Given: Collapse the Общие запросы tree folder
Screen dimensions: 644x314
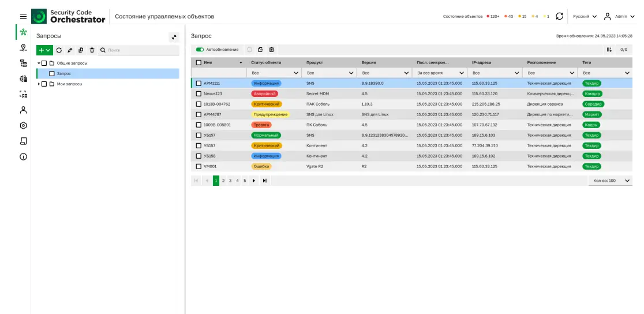Looking at the screenshot, I should (39, 63).
